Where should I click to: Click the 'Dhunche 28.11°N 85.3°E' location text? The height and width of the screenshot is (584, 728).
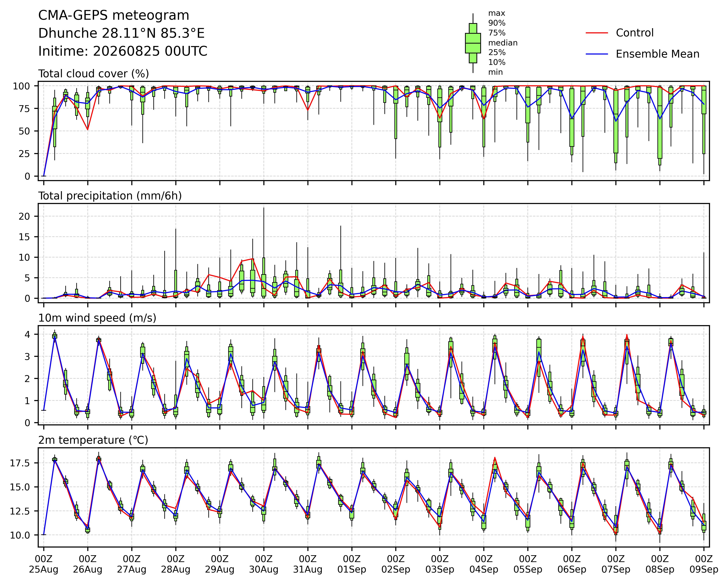pyautogui.click(x=121, y=33)
